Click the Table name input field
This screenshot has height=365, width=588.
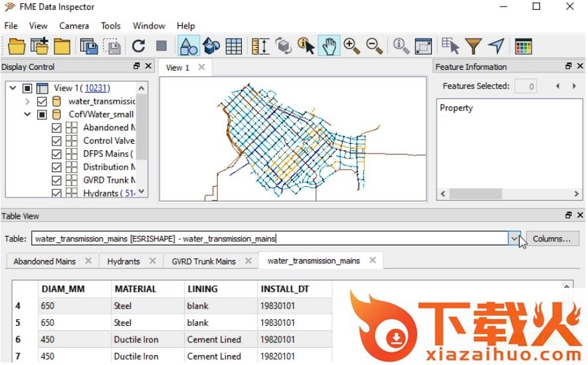click(270, 239)
